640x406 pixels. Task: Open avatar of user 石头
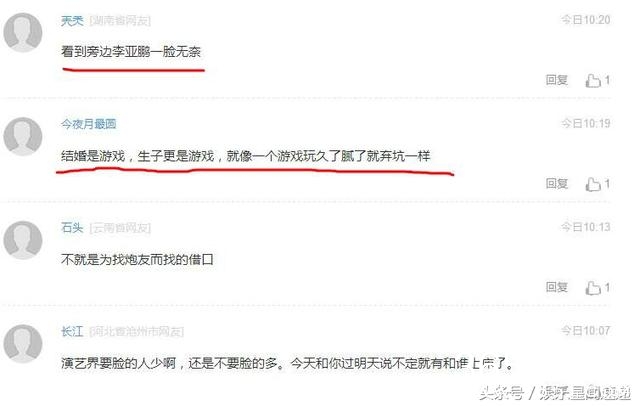[x=23, y=240]
